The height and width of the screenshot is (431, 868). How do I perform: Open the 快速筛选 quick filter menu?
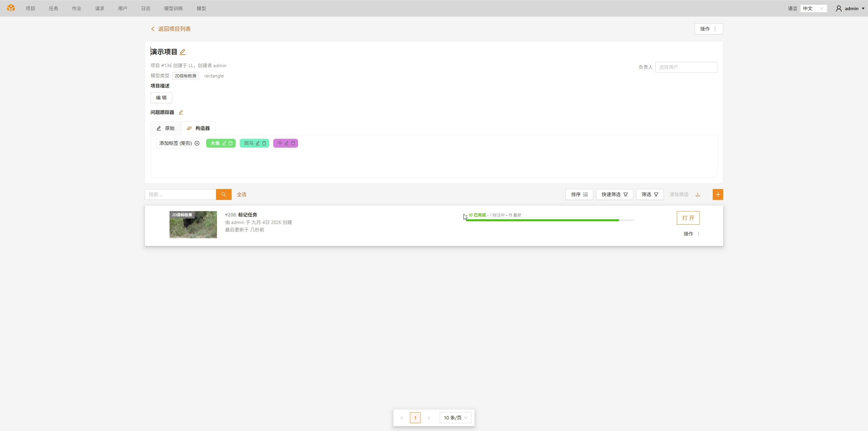pos(614,194)
